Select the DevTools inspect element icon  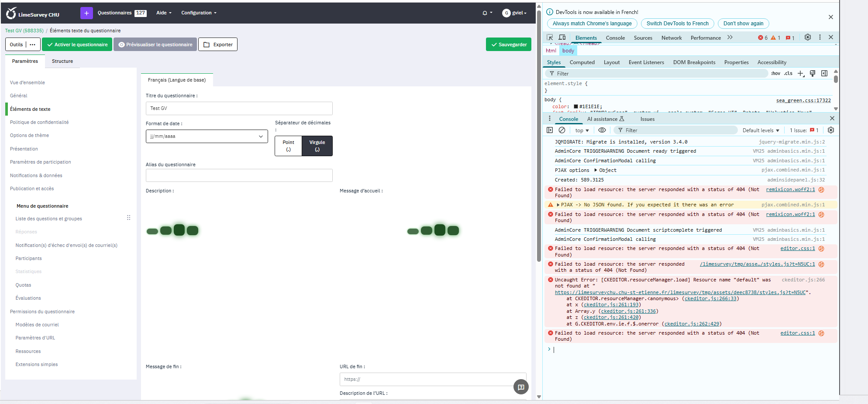point(550,38)
